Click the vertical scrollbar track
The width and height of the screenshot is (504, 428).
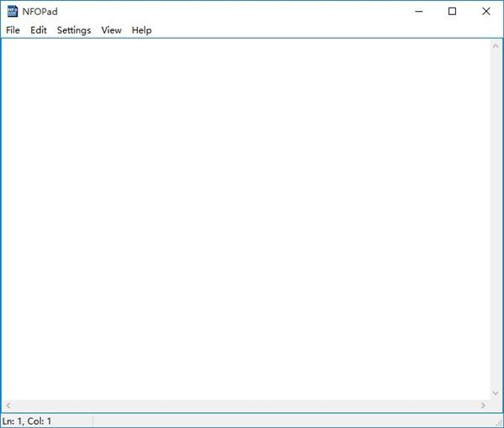tap(496, 220)
